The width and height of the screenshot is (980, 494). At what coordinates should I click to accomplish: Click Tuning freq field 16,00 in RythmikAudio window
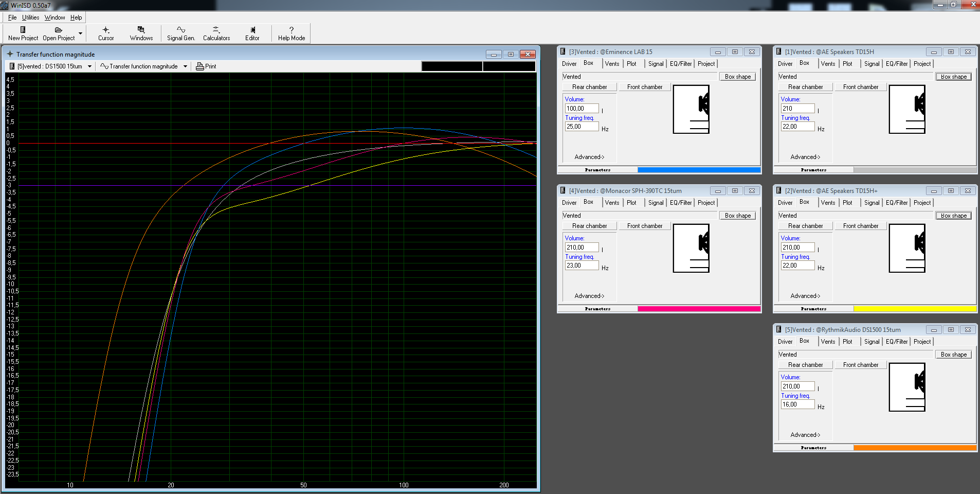(x=798, y=404)
